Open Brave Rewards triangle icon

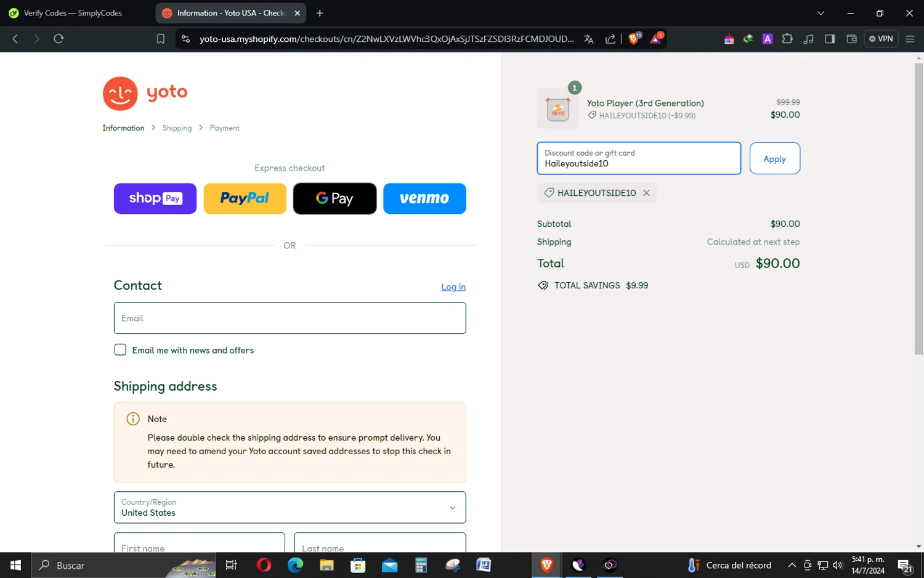(656, 39)
